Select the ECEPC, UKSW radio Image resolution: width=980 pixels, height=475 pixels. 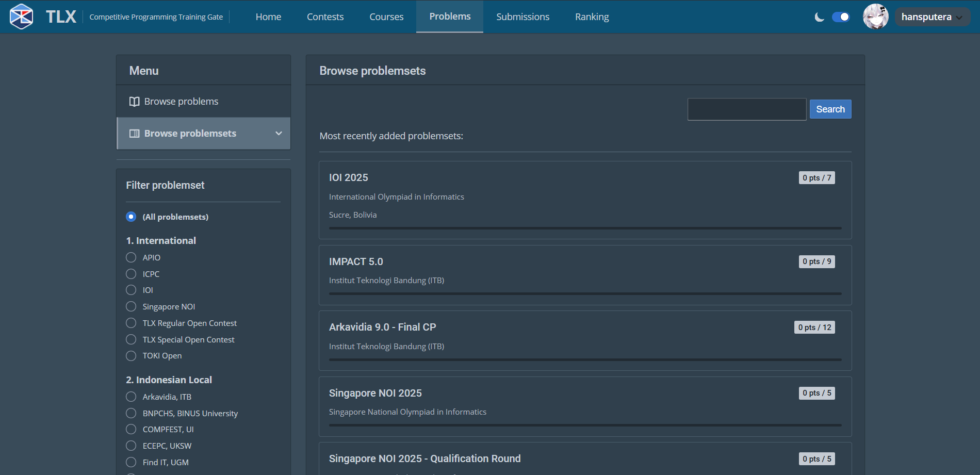point(131,446)
